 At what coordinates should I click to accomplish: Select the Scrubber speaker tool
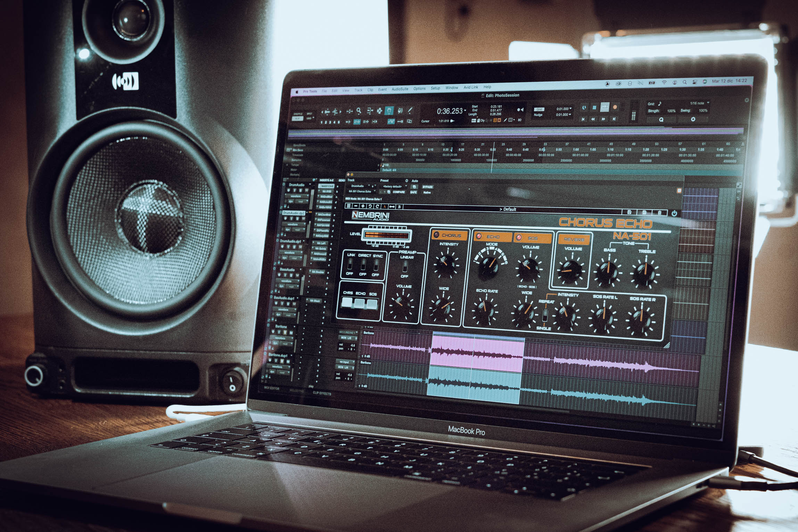coord(400,111)
